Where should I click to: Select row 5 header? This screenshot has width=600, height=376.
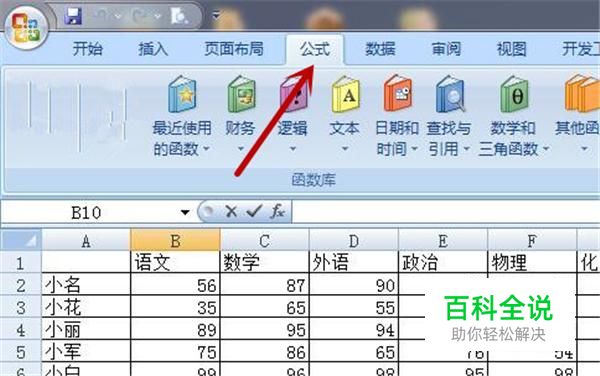point(21,352)
